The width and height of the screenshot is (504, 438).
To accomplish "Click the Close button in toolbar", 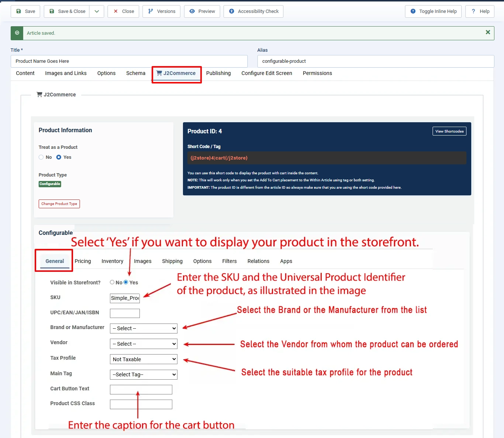I will coord(123,11).
